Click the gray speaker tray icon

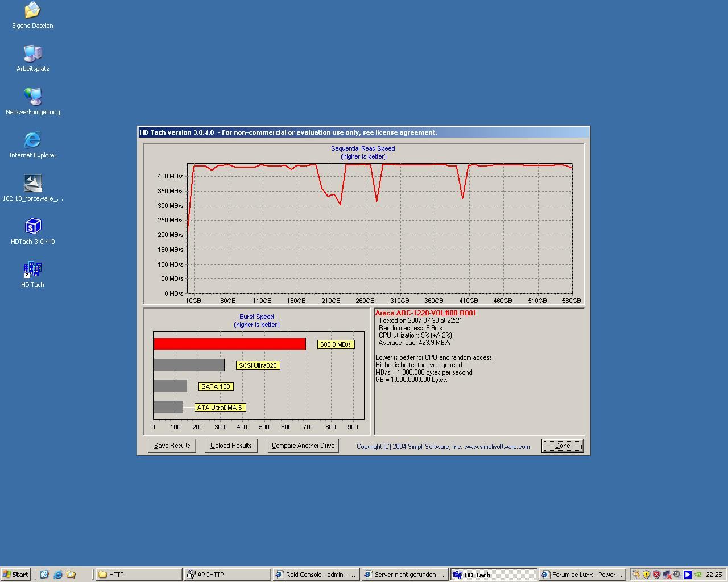677,575
